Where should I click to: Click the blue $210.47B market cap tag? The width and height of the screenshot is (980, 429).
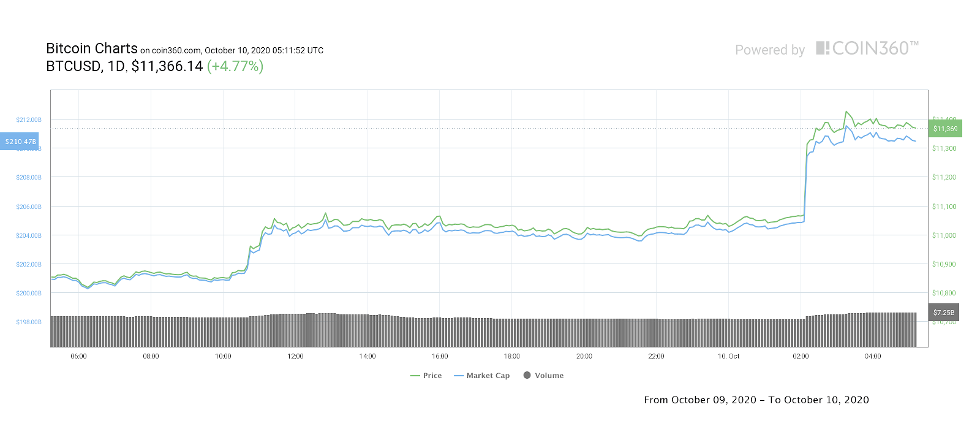[20, 142]
